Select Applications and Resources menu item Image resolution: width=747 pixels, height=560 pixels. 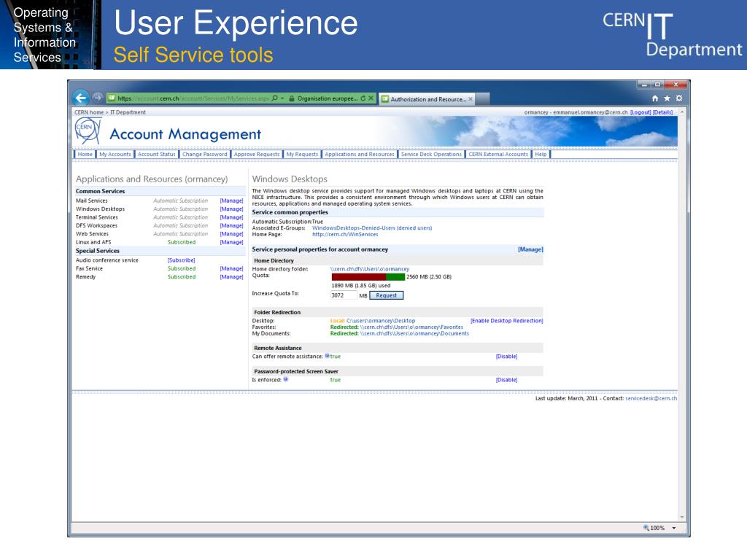tap(360, 155)
